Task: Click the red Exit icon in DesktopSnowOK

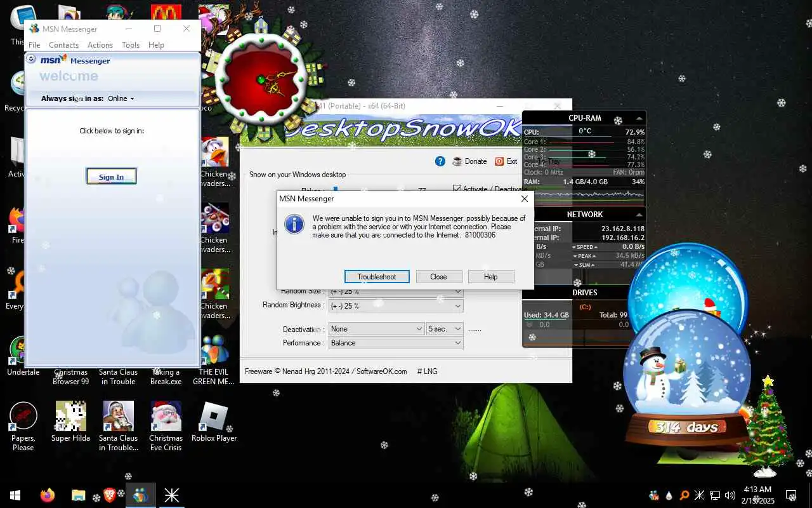Action: coord(499,161)
